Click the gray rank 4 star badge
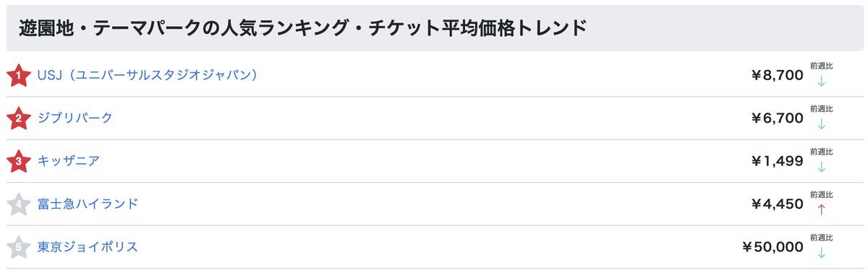 18,204
